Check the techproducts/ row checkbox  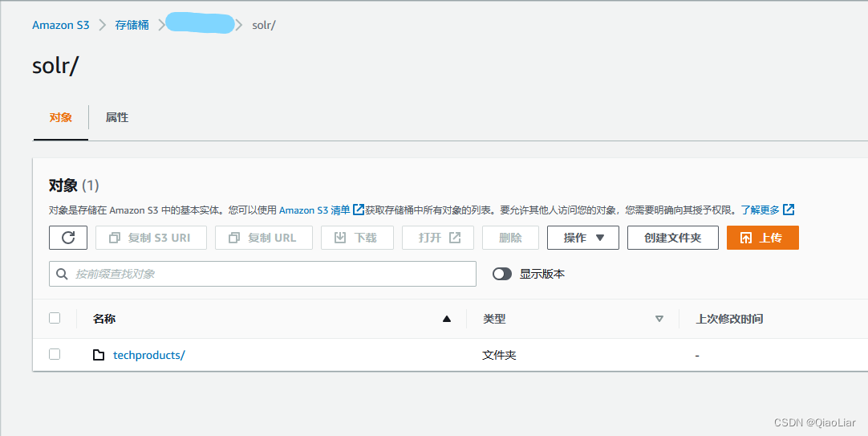pos(55,354)
